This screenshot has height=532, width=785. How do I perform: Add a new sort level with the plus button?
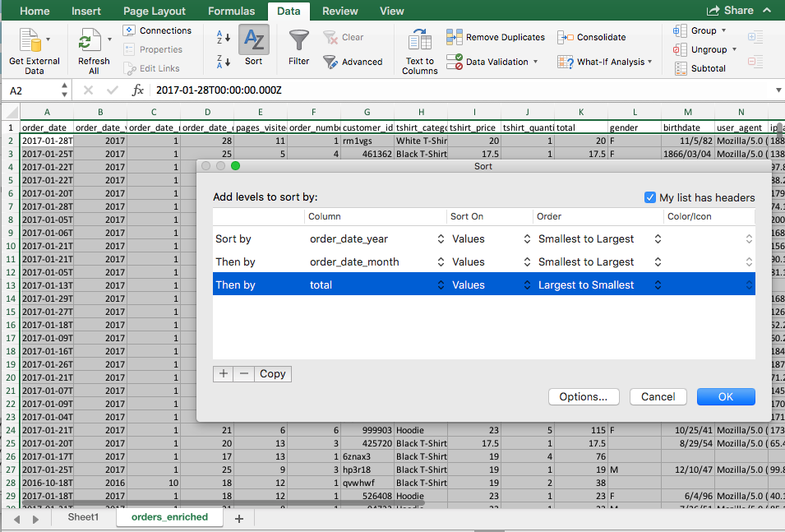[223, 373]
